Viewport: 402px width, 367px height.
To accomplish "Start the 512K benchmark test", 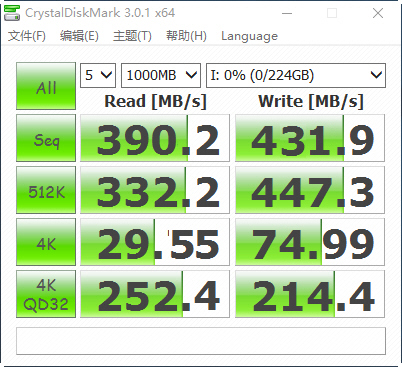I will (x=46, y=190).
